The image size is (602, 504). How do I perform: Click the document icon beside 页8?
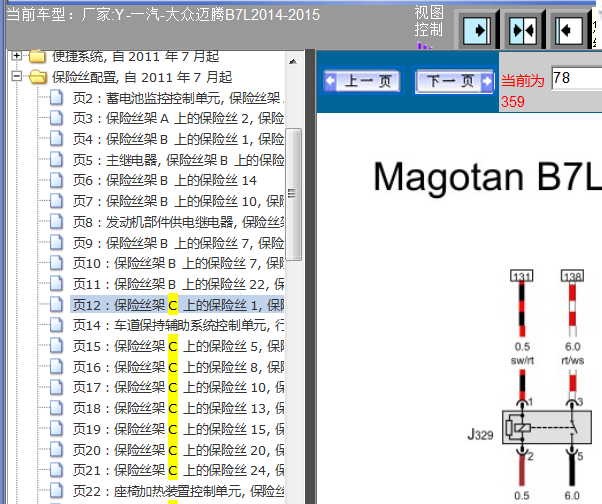click(x=56, y=221)
